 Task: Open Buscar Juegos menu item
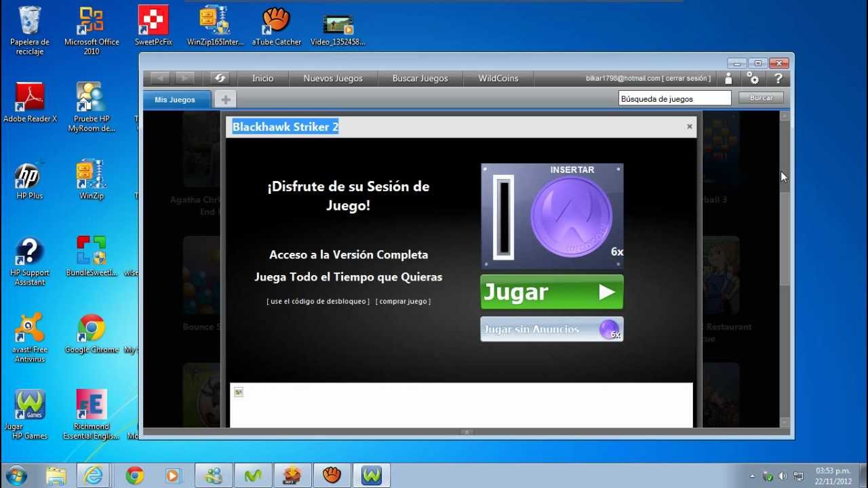coord(420,79)
